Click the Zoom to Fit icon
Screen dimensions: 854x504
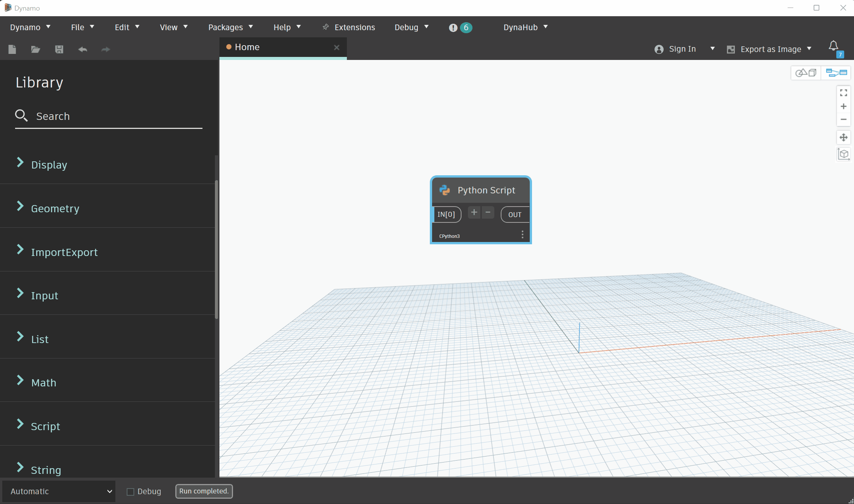coord(843,93)
